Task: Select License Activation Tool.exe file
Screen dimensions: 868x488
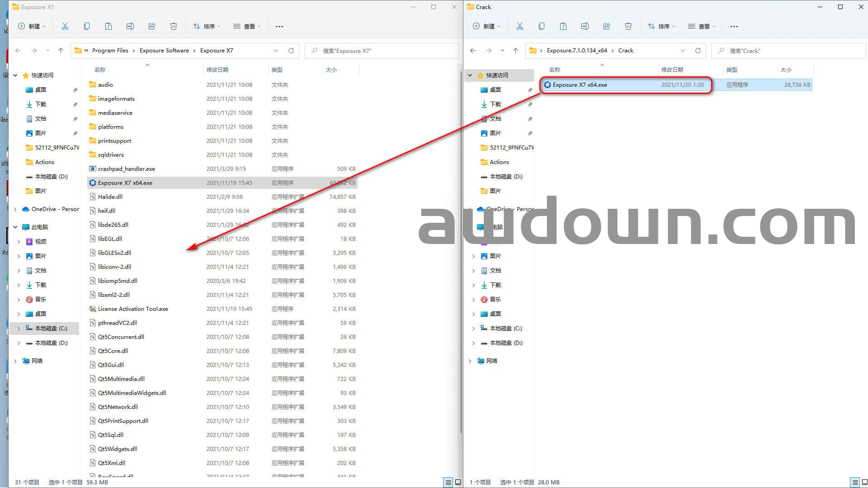Action: (133, 309)
